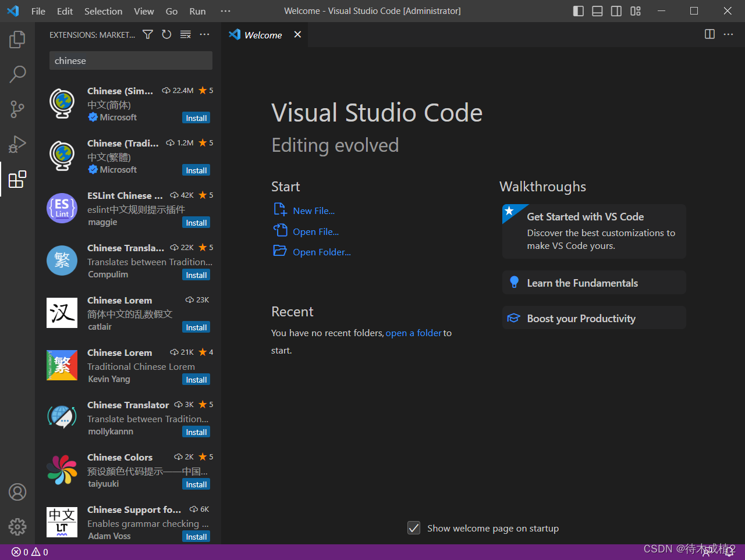Viewport: 745px width, 560px height.
Task: Open the Search view in activity bar
Action: click(17, 74)
